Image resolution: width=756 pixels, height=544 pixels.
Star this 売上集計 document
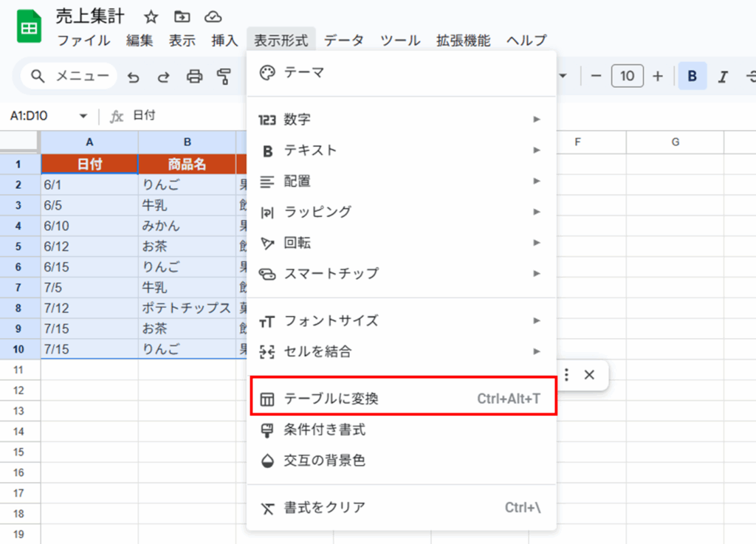pos(151,17)
